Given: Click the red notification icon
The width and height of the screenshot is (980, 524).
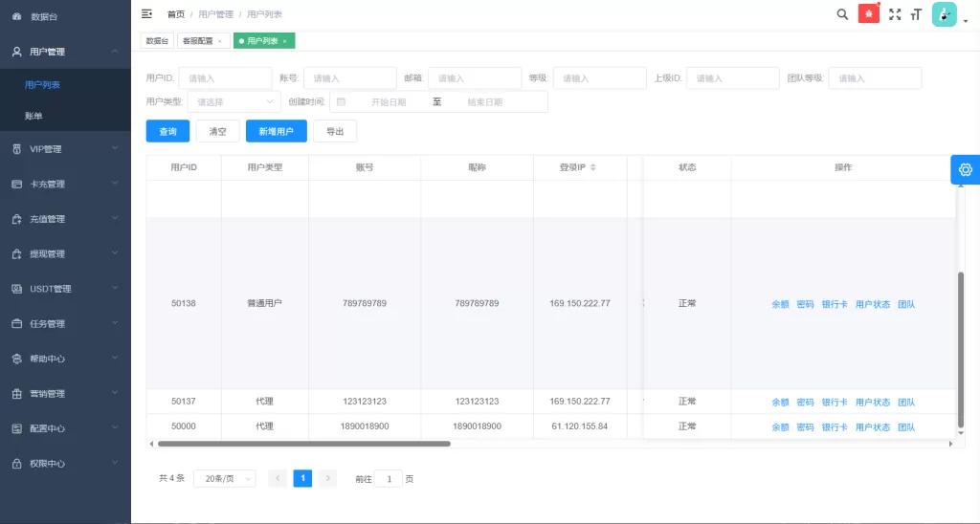Looking at the screenshot, I should (868, 14).
